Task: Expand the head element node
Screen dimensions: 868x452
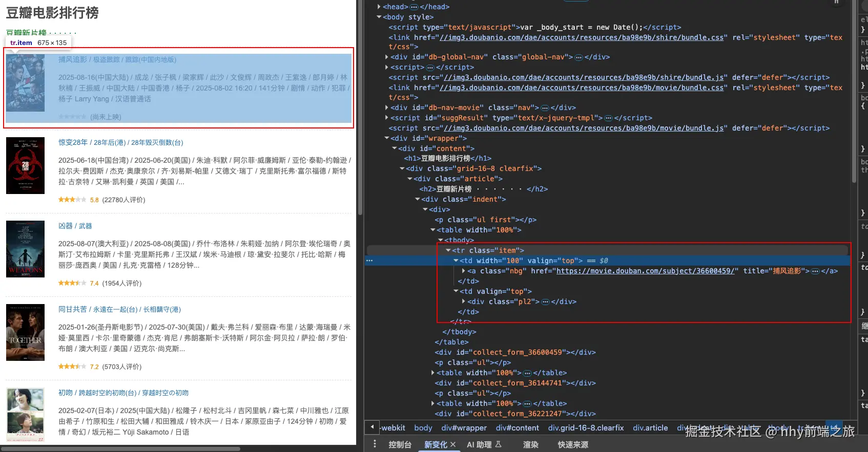Action: [379, 7]
